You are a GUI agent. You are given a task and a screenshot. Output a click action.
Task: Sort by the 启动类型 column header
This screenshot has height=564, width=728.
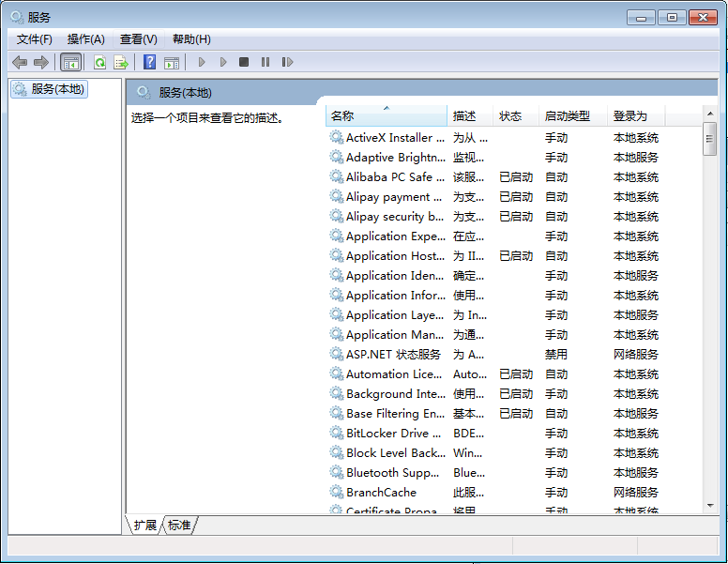point(572,116)
